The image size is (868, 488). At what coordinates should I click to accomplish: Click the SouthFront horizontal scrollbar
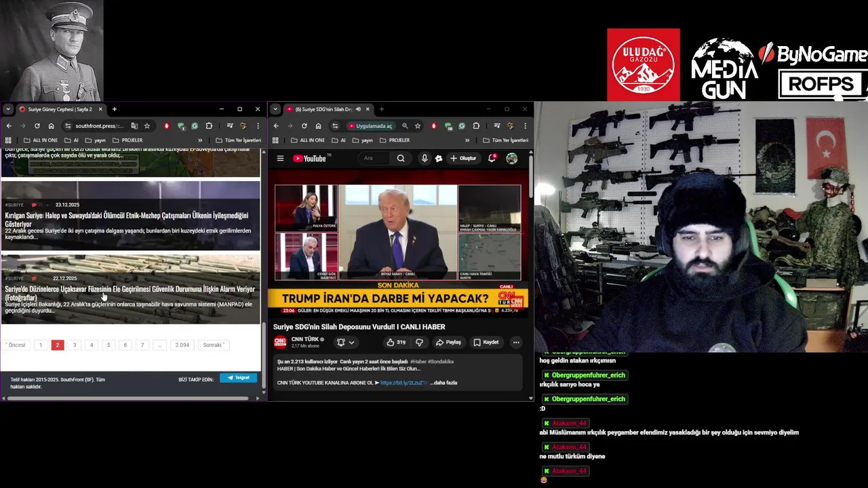126,398
